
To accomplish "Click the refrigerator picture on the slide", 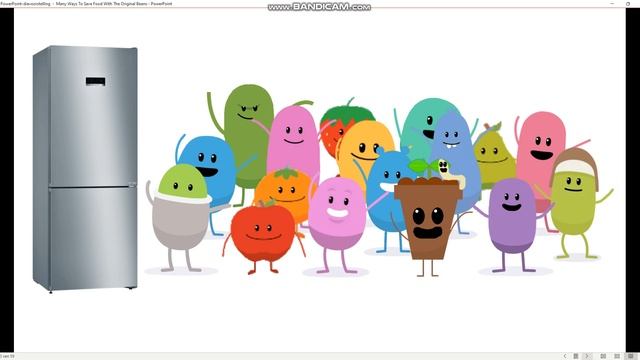I will click(85, 169).
